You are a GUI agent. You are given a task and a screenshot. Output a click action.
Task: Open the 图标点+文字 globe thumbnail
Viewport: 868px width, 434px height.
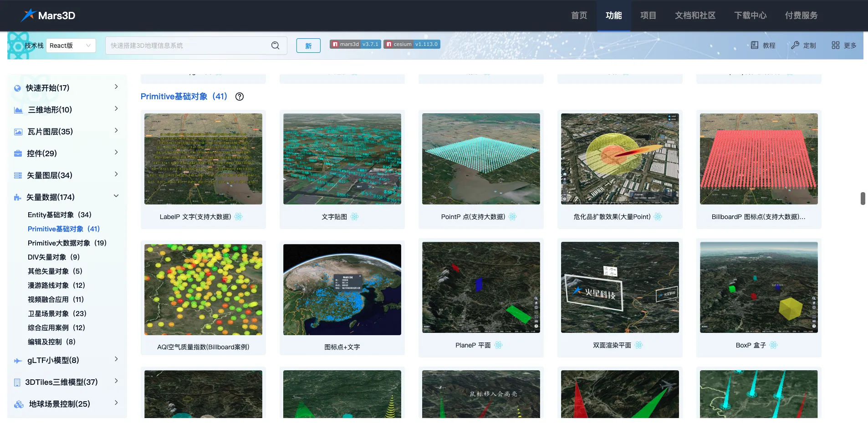(342, 290)
